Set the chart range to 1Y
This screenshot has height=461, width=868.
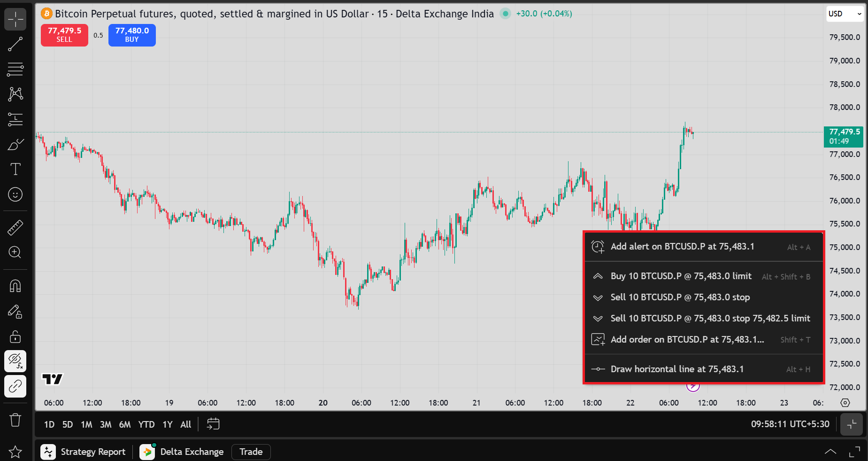tap(168, 424)
